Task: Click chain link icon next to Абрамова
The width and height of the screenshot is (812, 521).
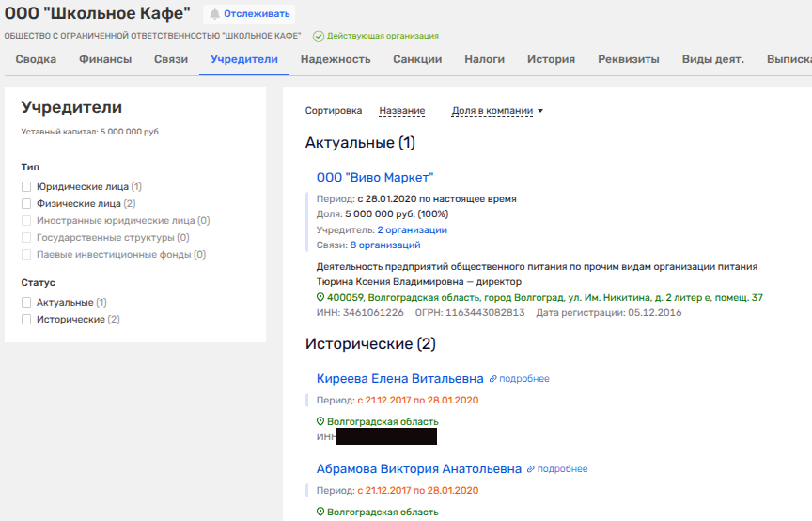Action: click(530, 469)
